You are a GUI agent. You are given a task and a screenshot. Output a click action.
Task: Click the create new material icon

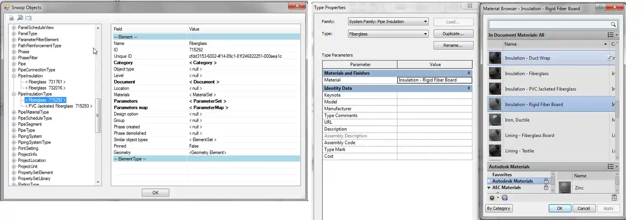point(505,198)
